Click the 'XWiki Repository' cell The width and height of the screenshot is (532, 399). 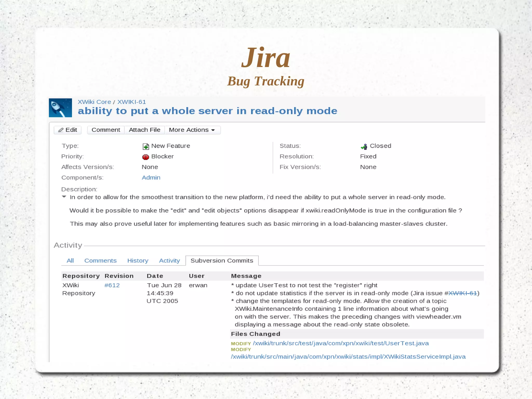[79, 289]
